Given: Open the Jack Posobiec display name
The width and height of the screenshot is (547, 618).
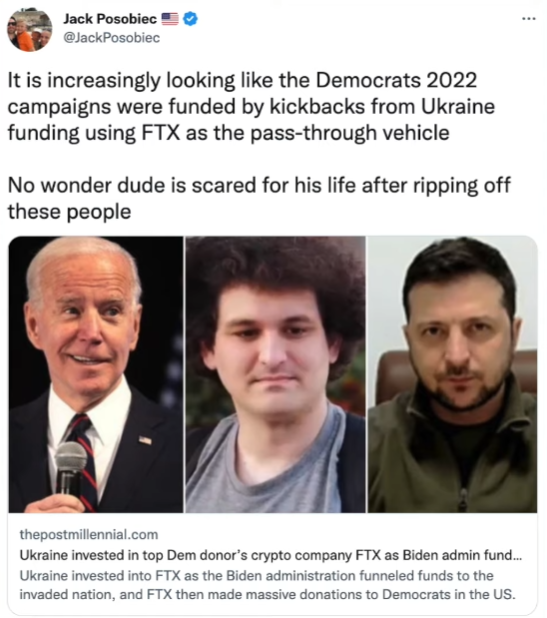Looking at the screenshot, I should [x=110, y=19].
